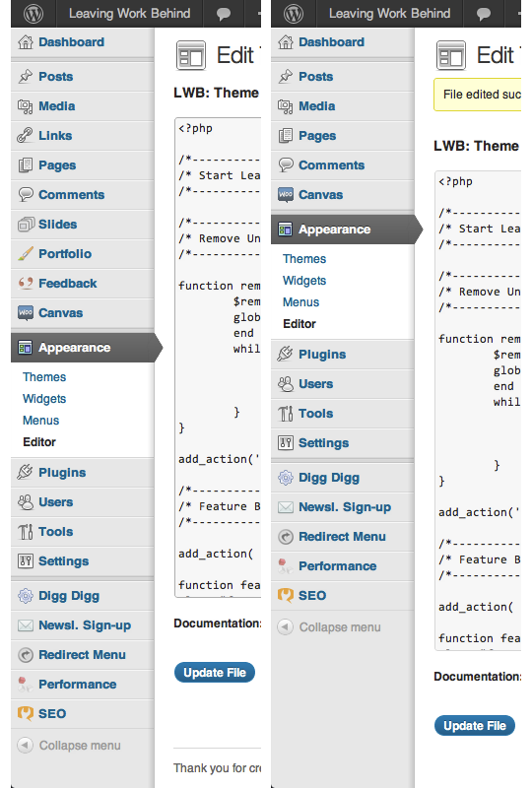Open Widgets submenu item in right screenshot
Viewport: 532px width, 788px height.
304,281
